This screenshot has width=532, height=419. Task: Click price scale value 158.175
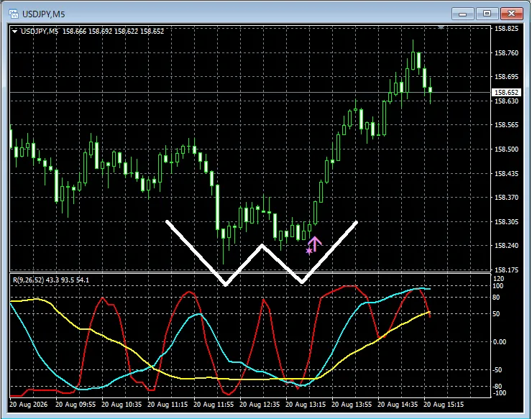coord(506,270)
